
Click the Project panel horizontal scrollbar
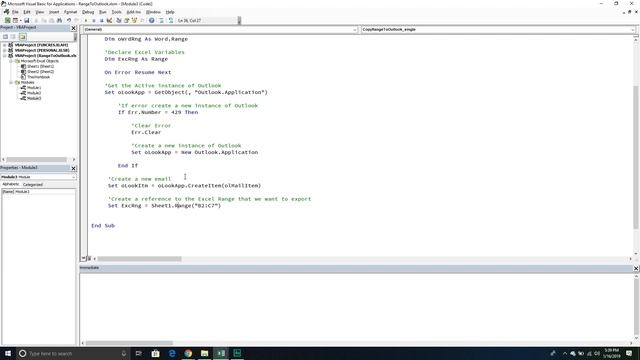click(x=38, y=160)
